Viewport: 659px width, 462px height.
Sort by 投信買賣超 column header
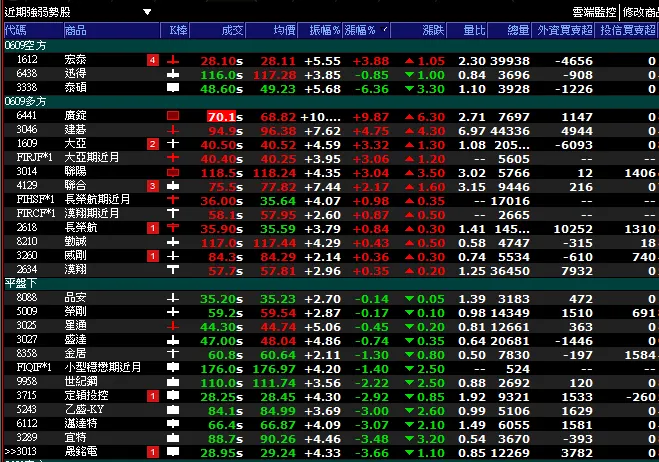click(627, 30)
